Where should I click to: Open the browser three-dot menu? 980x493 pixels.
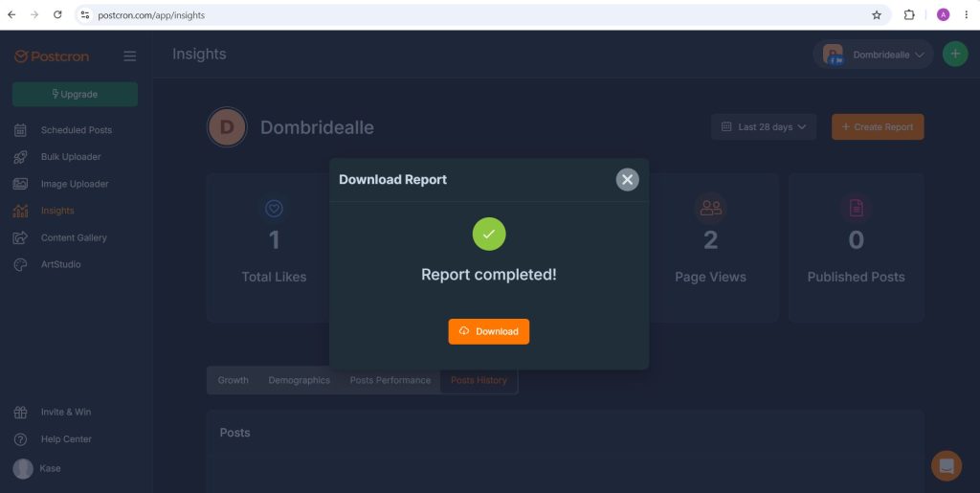point(967,15)
